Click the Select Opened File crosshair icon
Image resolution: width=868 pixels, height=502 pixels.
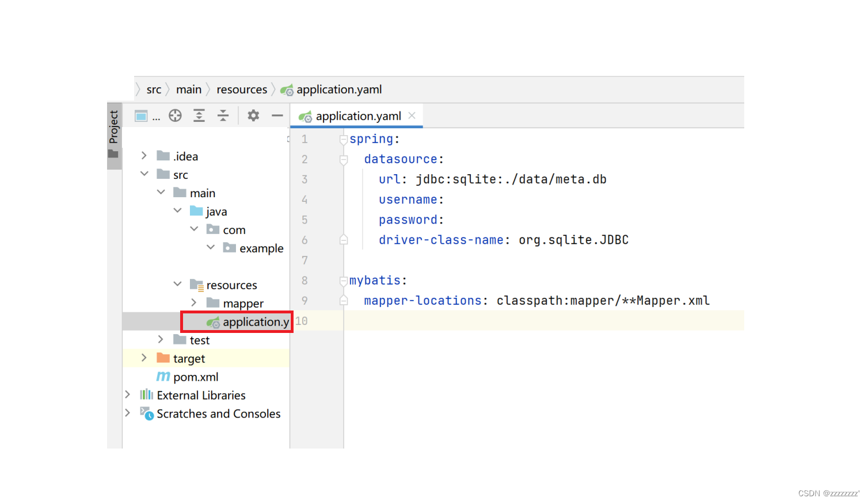click(x=175, y=116)
